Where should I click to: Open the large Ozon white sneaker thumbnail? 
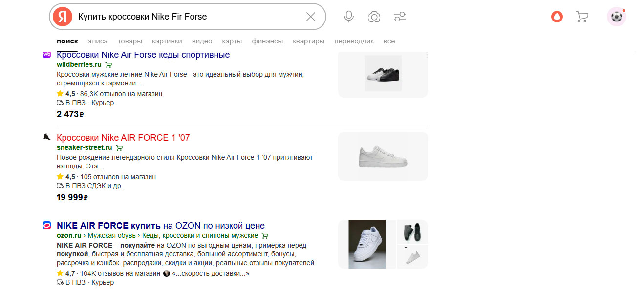[x=367, y=244]
